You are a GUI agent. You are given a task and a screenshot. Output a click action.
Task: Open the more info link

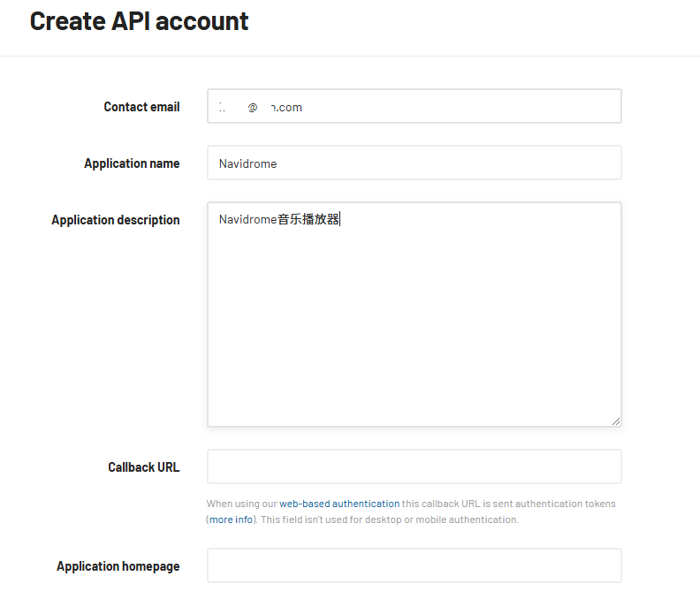click(231, 519)
